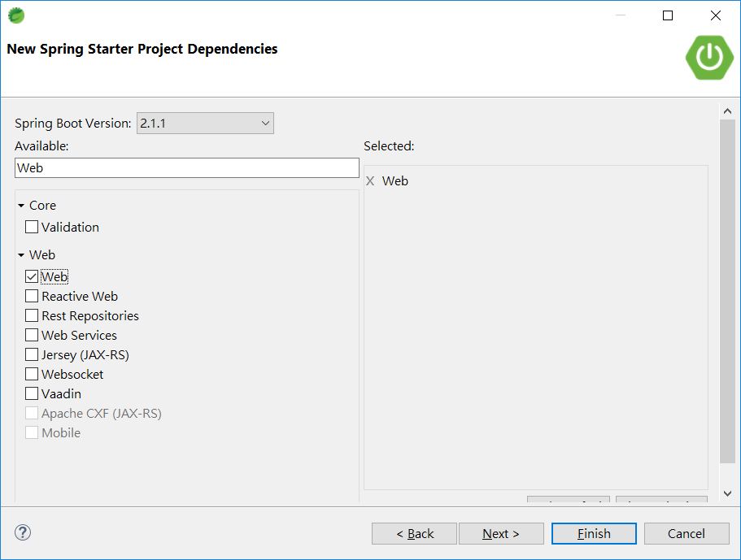Select the Jersey (JAX-RS) checkbox

pyautogui.click(x=32, y=354)
